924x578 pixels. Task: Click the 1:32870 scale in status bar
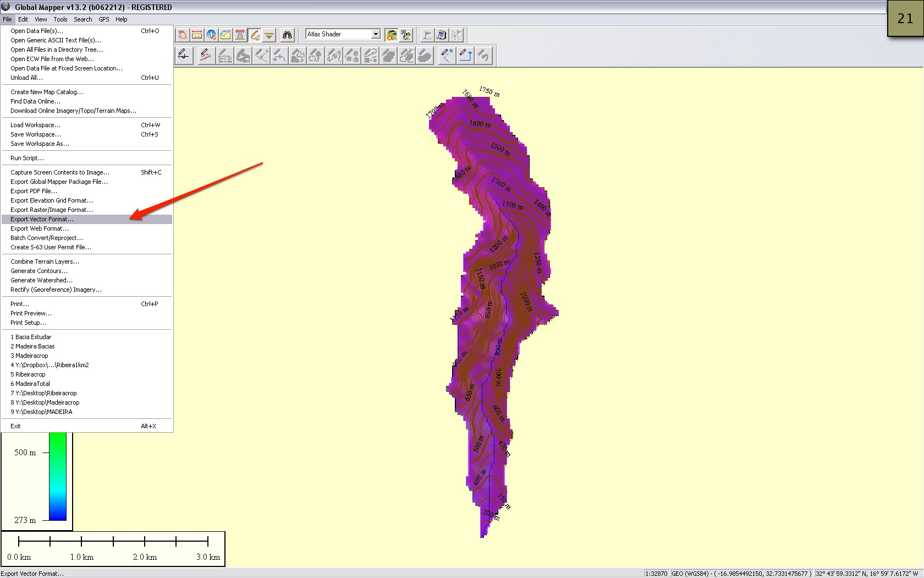tap(657, 574)
